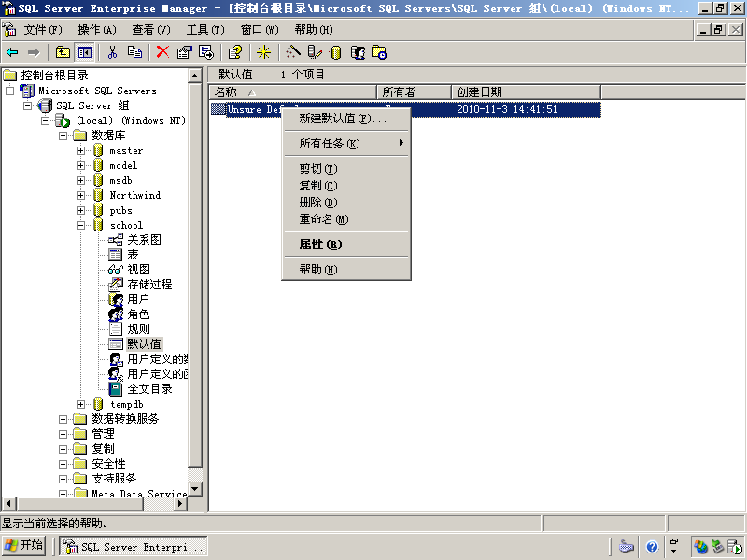Collapse the SQL Server 组 node
This screenshot has width=747, height=560.
coord(28,105)
